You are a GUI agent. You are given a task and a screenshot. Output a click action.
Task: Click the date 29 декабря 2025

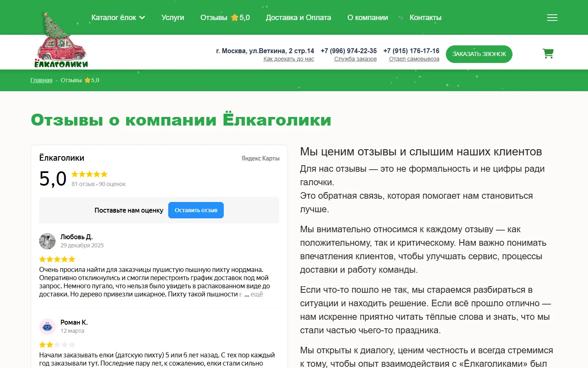coord(82,245)
